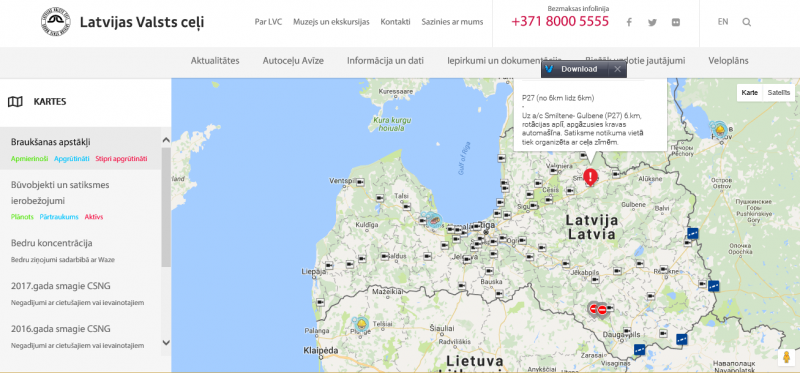
Task: Switch map to Karte view
Action: pyautogui.click(x=749, y=92)
